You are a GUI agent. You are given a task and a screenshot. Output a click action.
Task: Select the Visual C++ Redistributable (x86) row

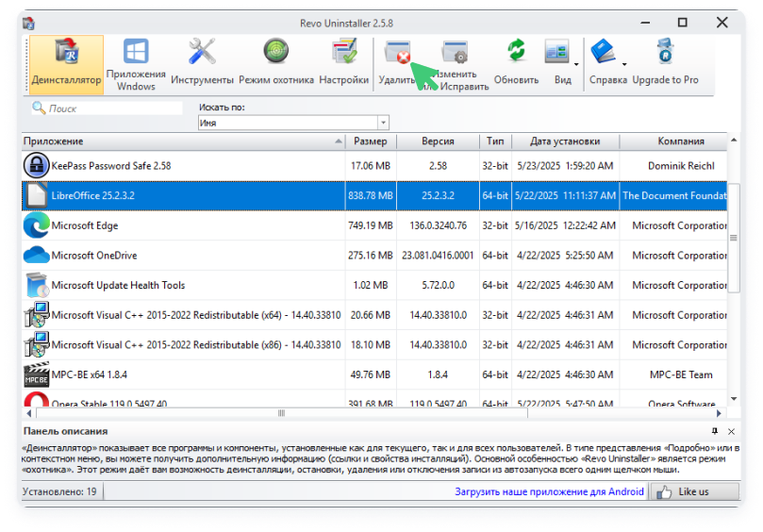click(x=374, y=344)
